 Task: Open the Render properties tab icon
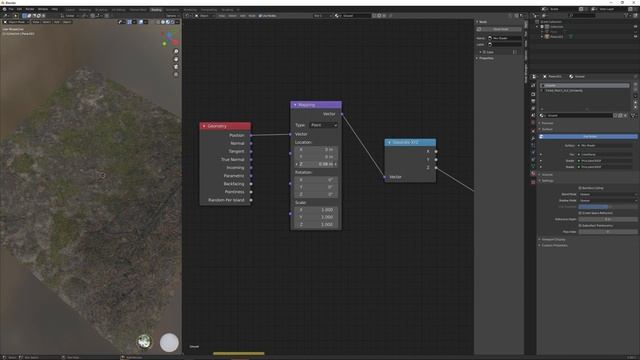533,94
